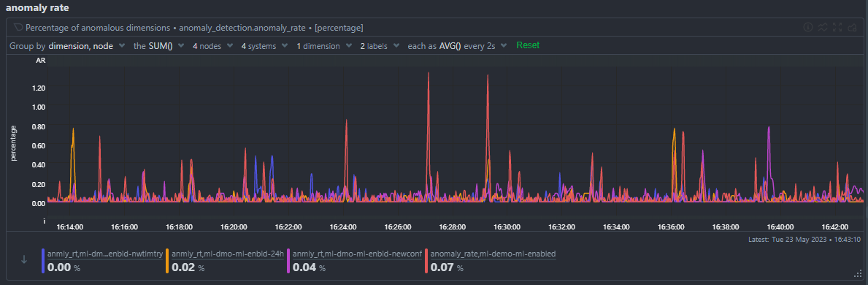Click the 16:28:00 time axis label
868x285 pixels.
click(x=453, y=227)
